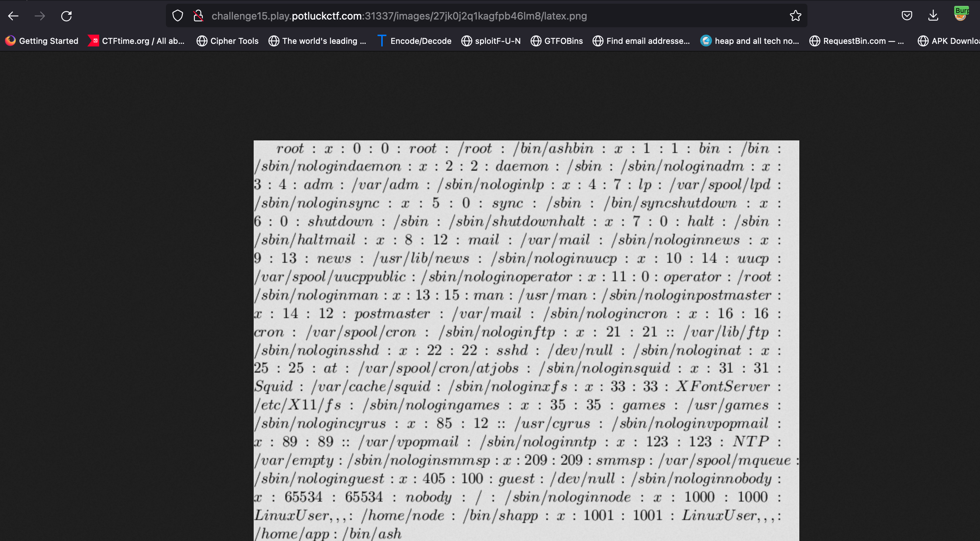This screenshot has height=541, width=980.
Task: Click the forward navigation arrow
Action: tap(40, 16)
